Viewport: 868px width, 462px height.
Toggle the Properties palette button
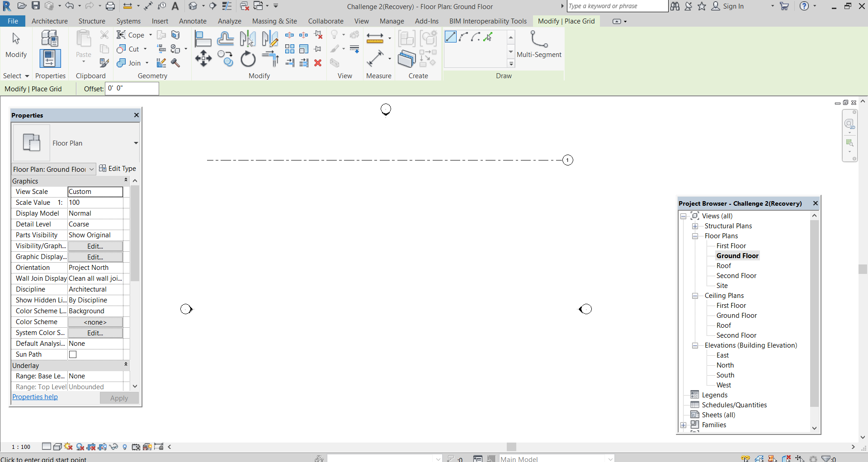coord(49,59)
